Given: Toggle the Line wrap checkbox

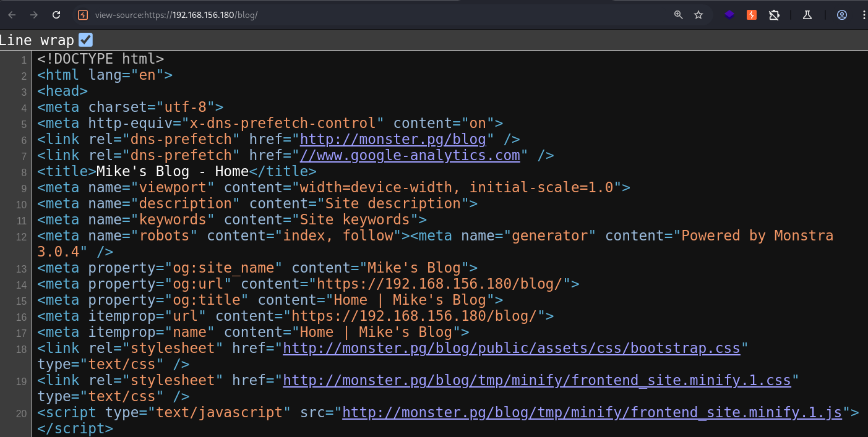Looking at the screenshot, I should click(x=85, y=40).
